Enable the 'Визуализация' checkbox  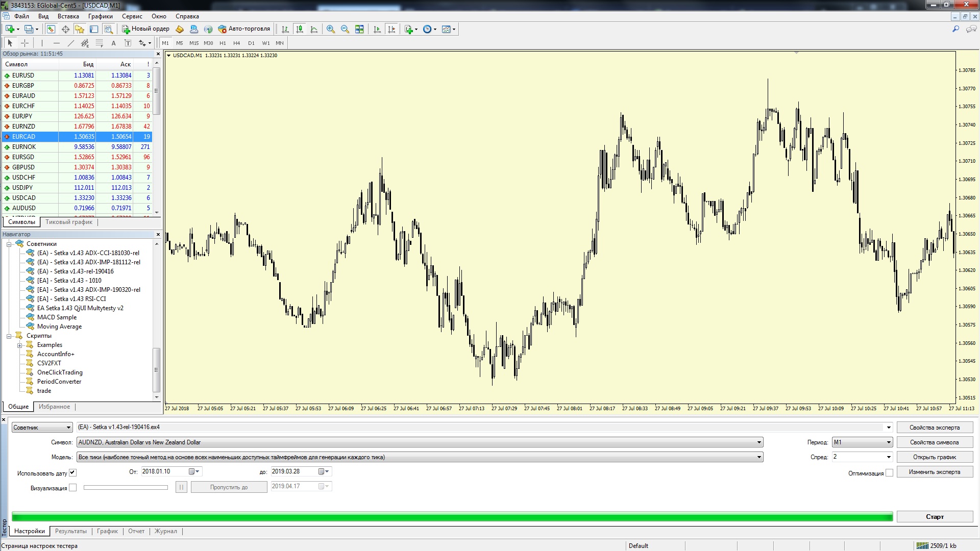[72, 488]
